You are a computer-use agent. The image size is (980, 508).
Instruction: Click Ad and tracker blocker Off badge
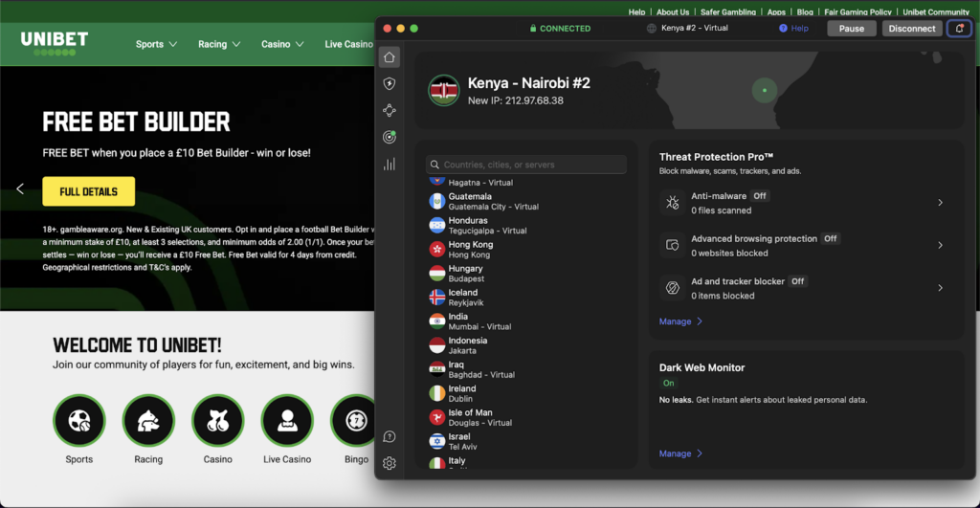tap(798, 281)
